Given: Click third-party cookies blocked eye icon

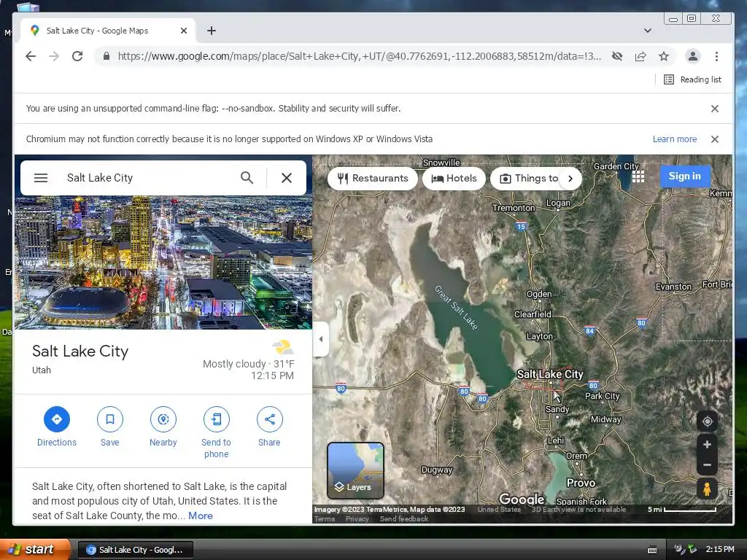Looking at the screenshot, I should (617, 56).
